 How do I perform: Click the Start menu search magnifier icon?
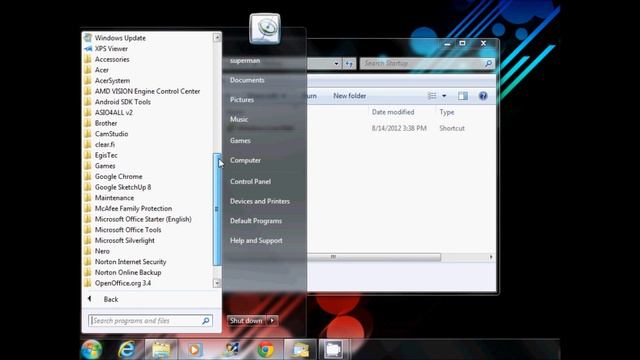[206, 321]
